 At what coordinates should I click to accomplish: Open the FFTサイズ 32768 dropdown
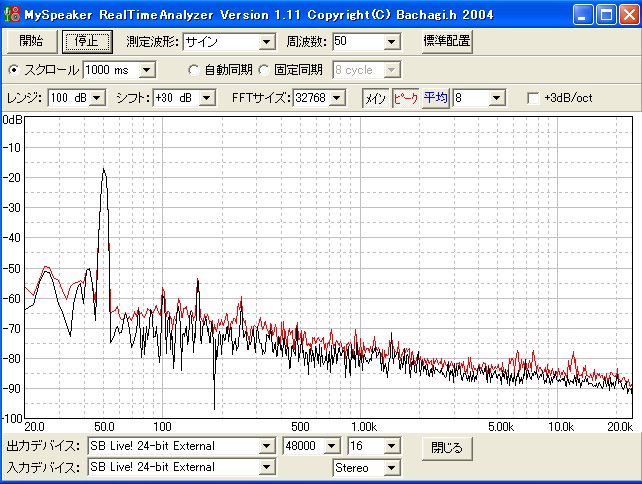pyautogui.click(x=337, y=98)
